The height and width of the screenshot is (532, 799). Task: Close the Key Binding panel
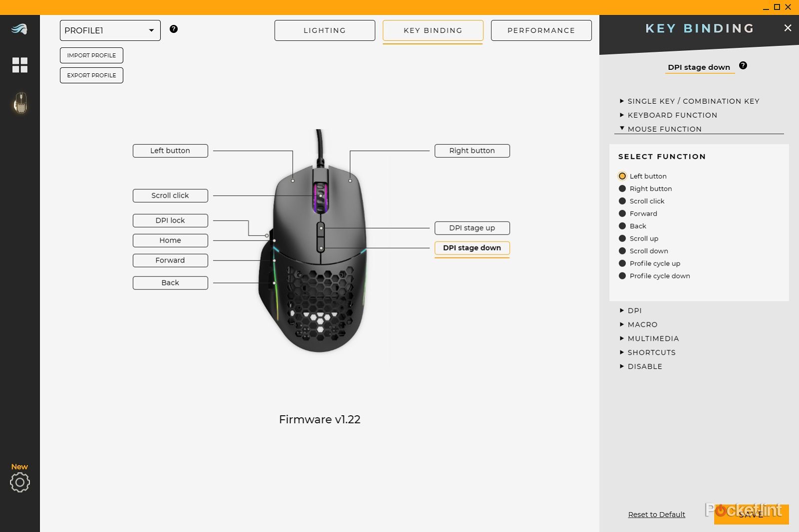tap(788, 28)
